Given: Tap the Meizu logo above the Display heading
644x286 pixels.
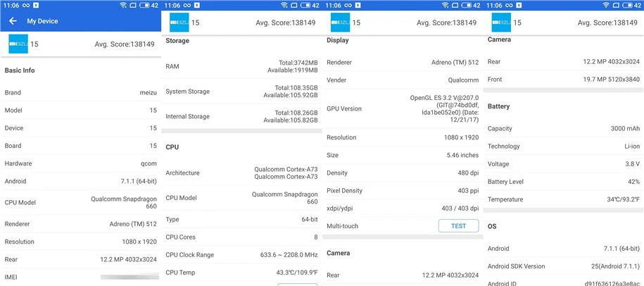Looking at the screenshot, I should [x=341, y=23].
